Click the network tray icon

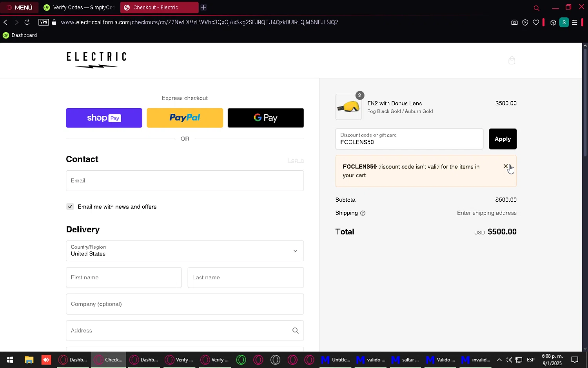pyautogui.click(x=519, y=360)
